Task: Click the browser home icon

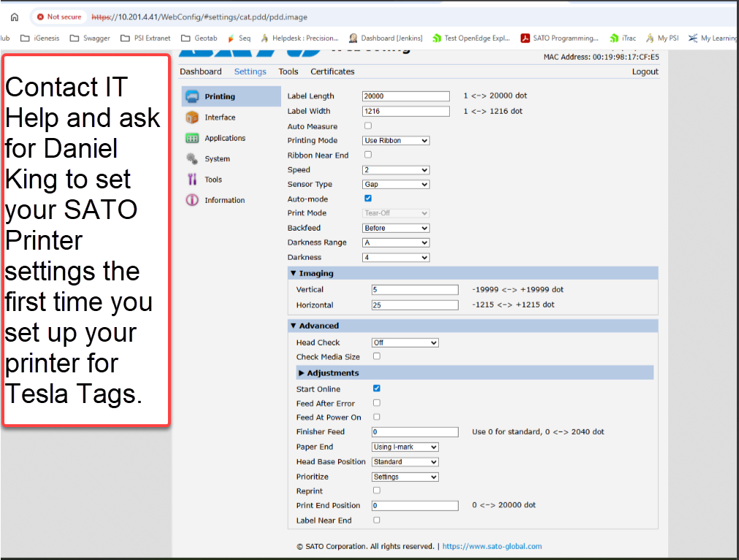Action: pyautogui.click(x=15, y=17)
